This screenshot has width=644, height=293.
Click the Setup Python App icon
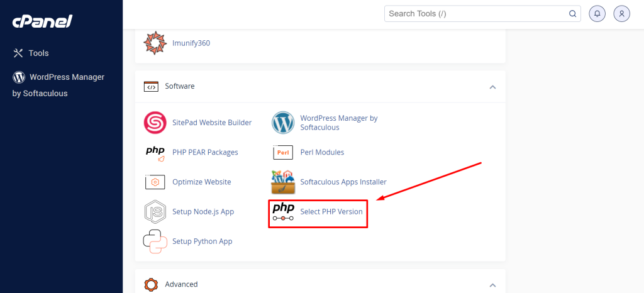tap(155, 241)
